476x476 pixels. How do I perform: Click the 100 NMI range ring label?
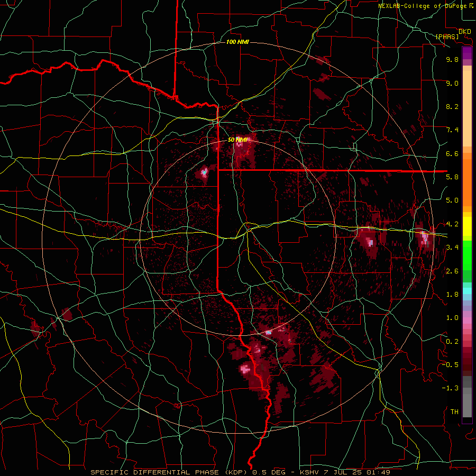[237, 42]
